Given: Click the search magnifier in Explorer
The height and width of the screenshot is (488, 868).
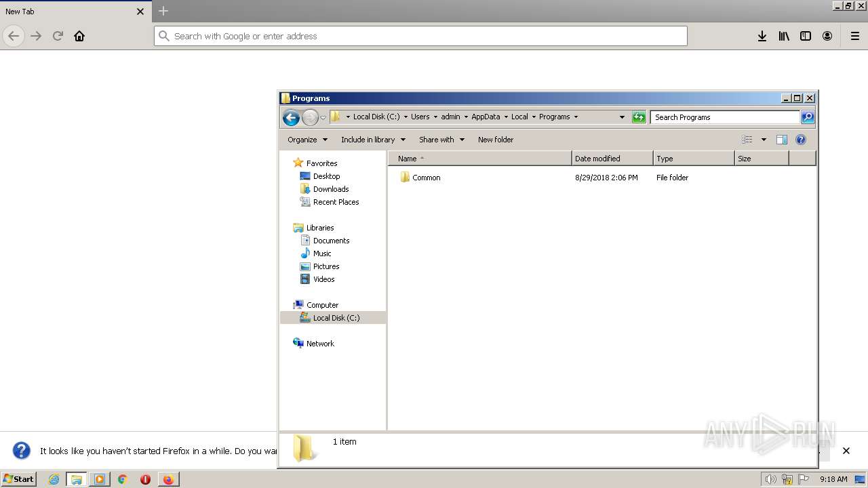Looking at the screenshot, I should click(808, 117).
